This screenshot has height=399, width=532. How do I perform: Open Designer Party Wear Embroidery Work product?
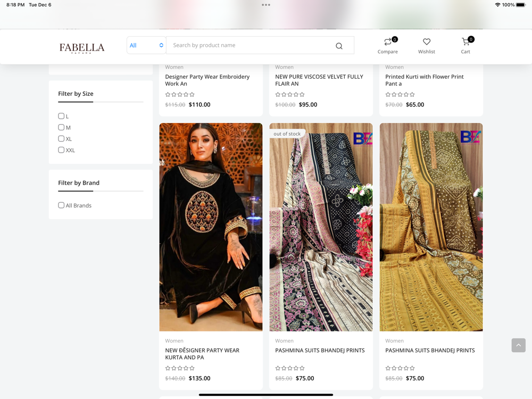point(207,80)
